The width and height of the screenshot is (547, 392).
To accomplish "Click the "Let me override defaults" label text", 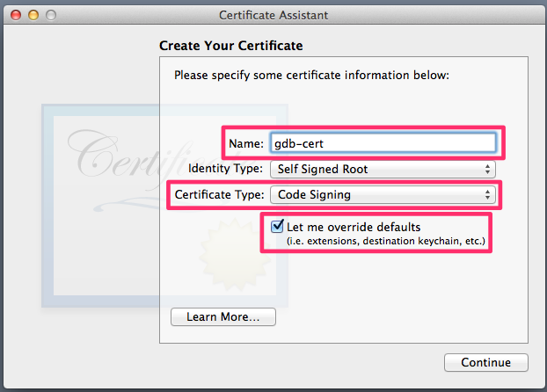I will click(354, 227).
